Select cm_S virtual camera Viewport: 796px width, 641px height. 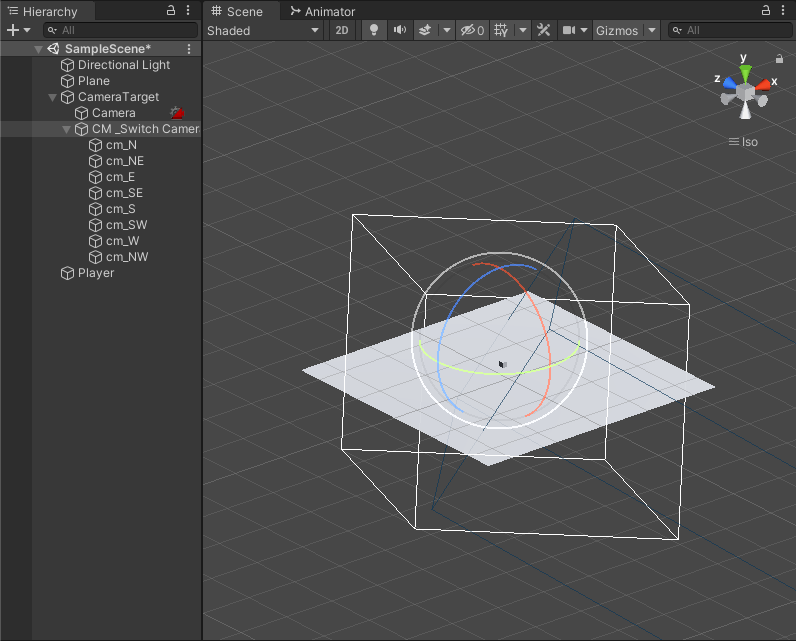pyautogui.click(x=120, y=209)
